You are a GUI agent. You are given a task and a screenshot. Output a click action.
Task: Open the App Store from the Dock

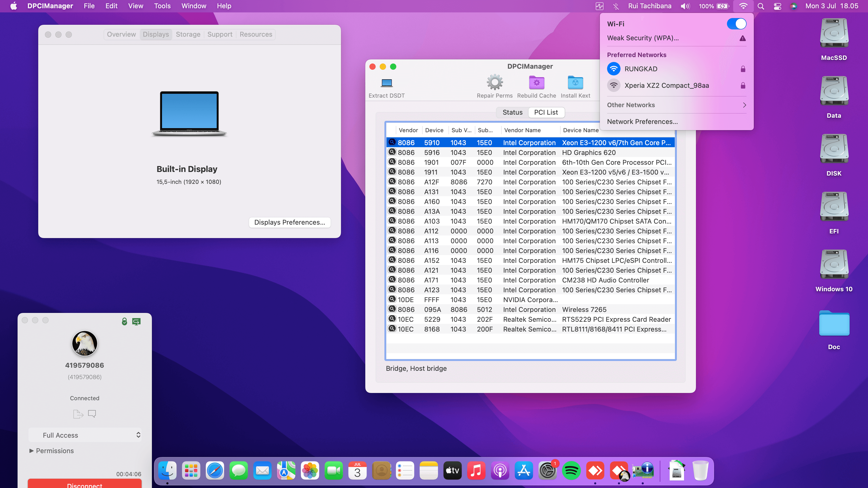[524, 470]
